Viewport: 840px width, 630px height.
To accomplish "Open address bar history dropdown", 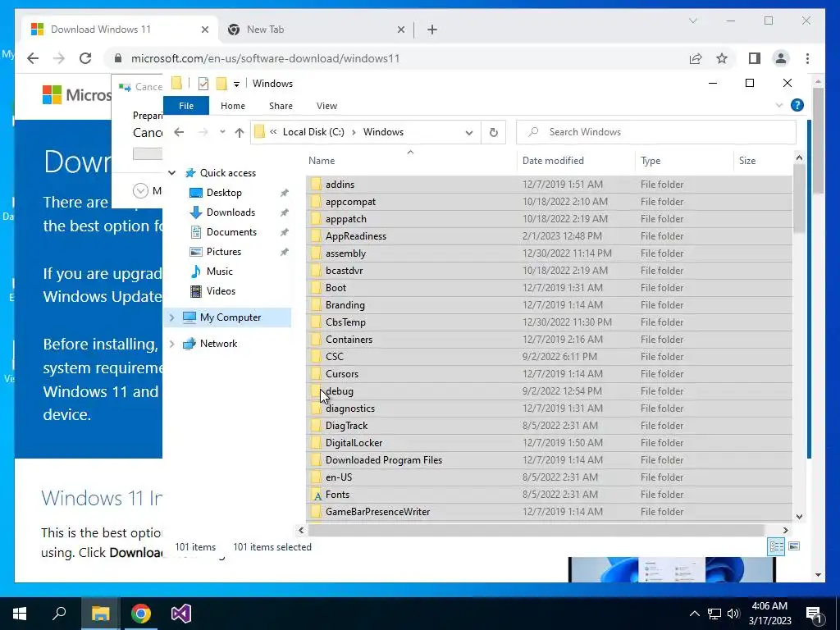I will 468,132.
